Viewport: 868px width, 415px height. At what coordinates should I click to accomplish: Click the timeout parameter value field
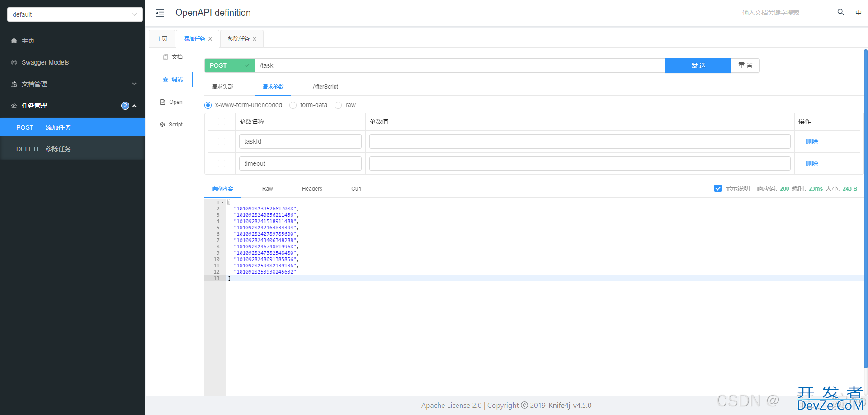580,163
